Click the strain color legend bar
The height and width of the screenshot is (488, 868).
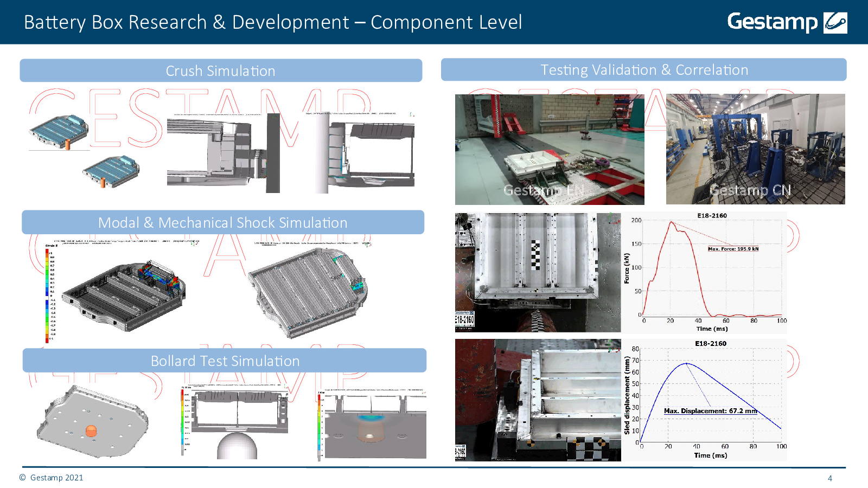coord(47,296)
